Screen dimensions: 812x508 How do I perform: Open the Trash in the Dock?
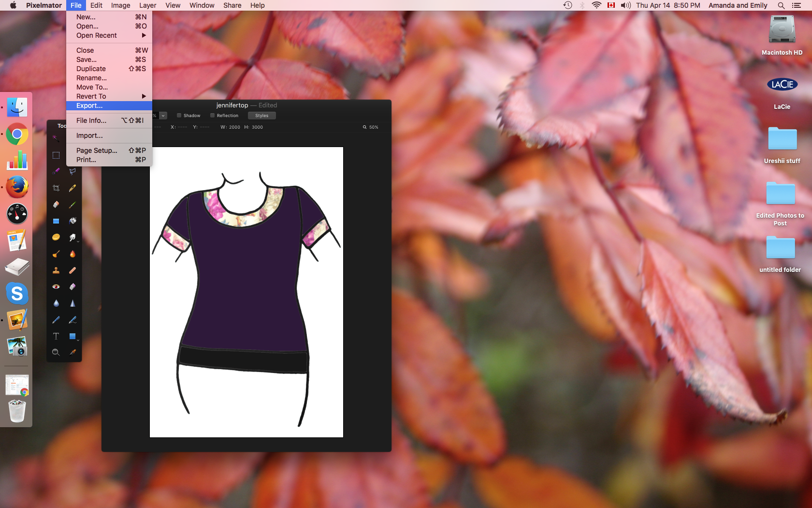click(17, 411)
